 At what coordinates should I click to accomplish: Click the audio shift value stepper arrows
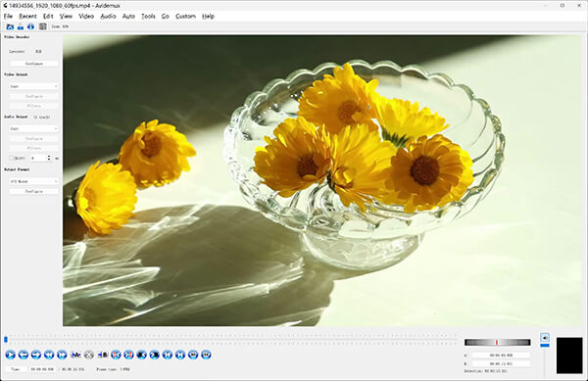pyautogui.click(x=49, y=158)
